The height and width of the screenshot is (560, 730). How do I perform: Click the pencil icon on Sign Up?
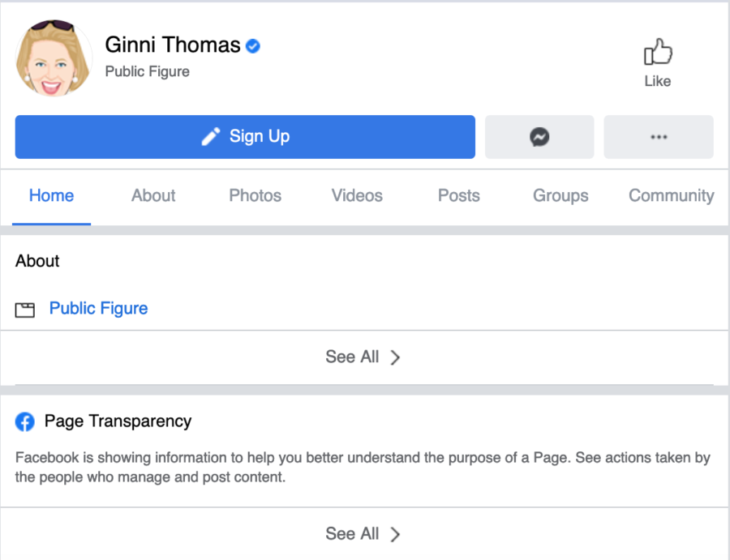(210, 136)
